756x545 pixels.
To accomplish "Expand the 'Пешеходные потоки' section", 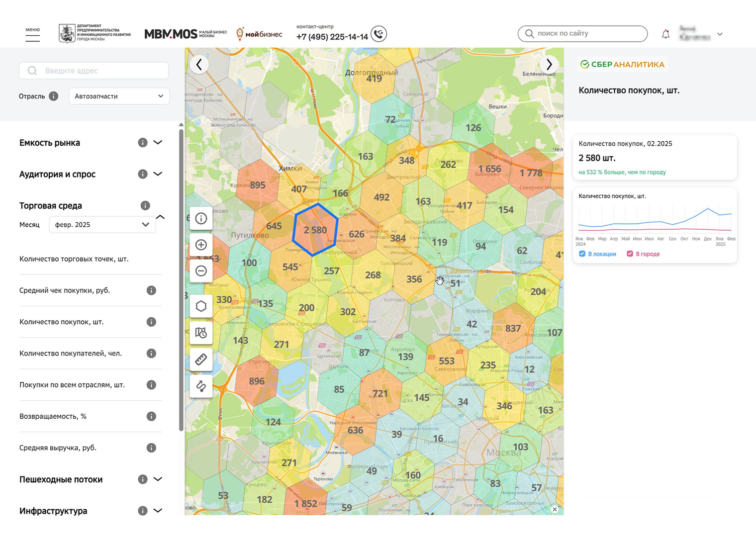I will 158,479.
